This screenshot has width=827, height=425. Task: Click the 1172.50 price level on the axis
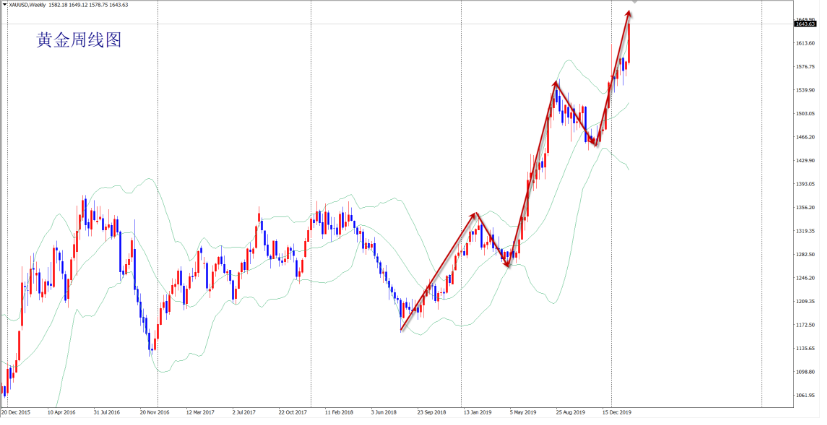click(x=804, y=325)
